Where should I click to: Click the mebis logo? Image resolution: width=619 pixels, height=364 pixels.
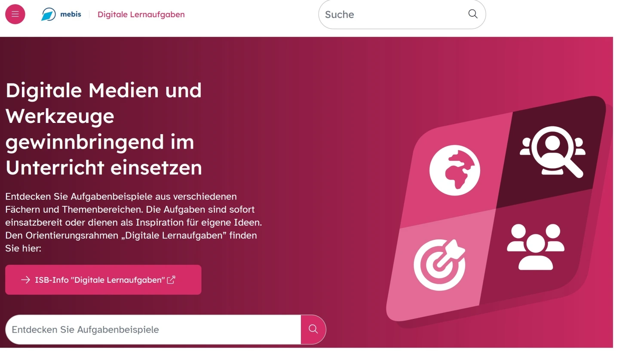coord(49,14)
